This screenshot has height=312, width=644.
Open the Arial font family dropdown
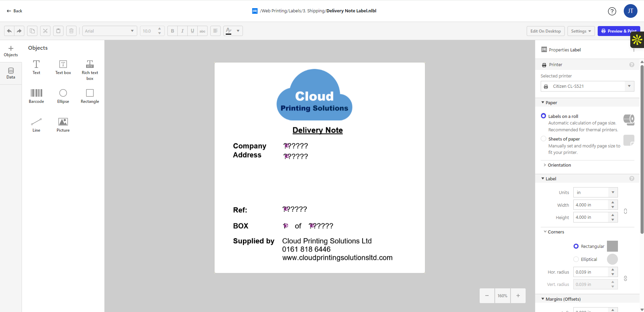pos(110,31)
